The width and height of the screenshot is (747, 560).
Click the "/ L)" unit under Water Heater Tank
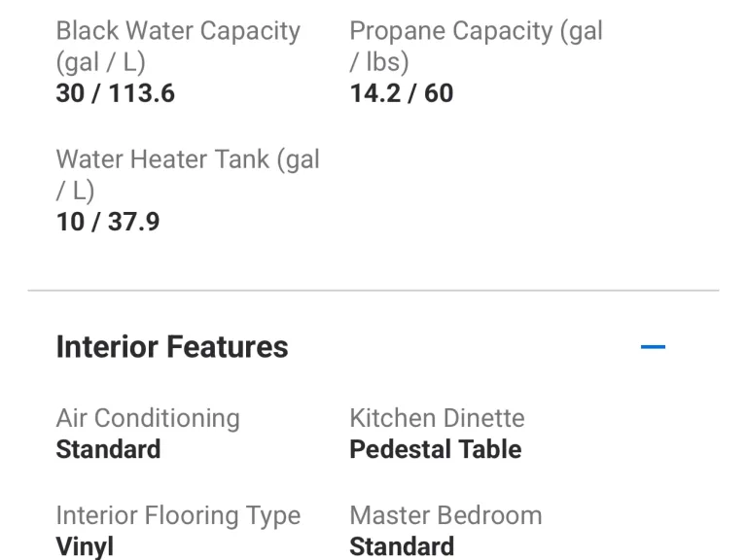(75, 191)
